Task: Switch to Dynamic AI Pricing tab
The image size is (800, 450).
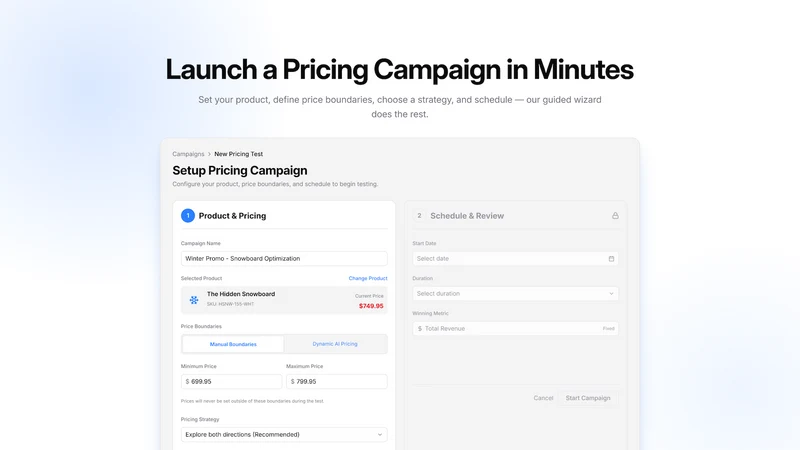Action: pos(335,344)
